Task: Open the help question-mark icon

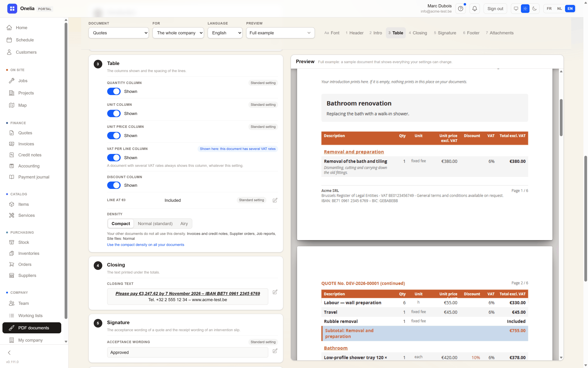Action: 461,9
